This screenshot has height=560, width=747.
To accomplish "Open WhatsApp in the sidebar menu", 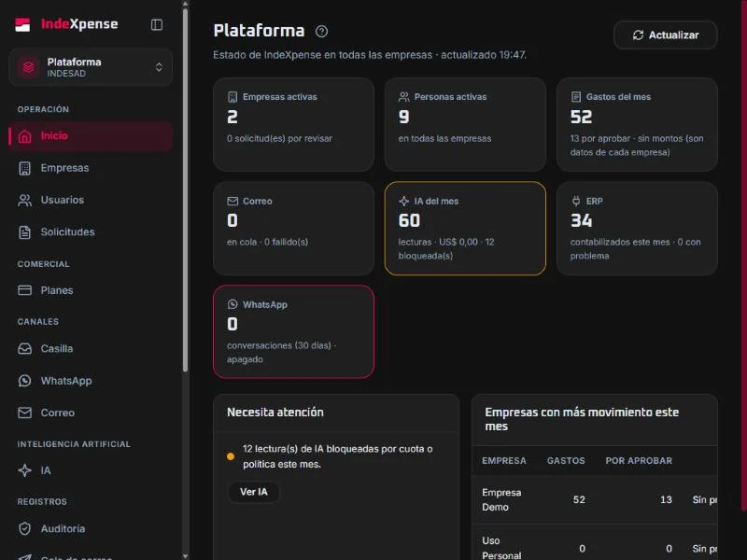I will pyautogui.click(x=91, y=381).
